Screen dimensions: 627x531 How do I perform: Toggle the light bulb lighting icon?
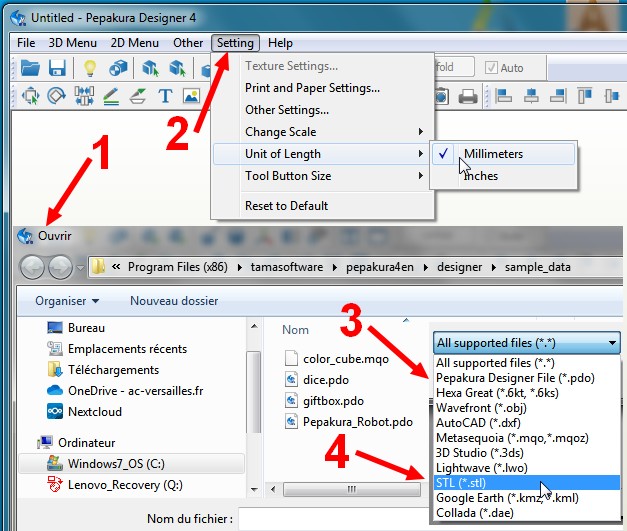[x=90, y=68]
